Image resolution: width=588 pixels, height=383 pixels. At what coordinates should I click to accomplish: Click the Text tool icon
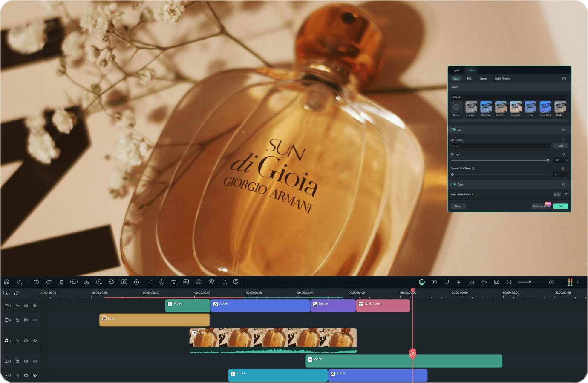coord(224,282)
